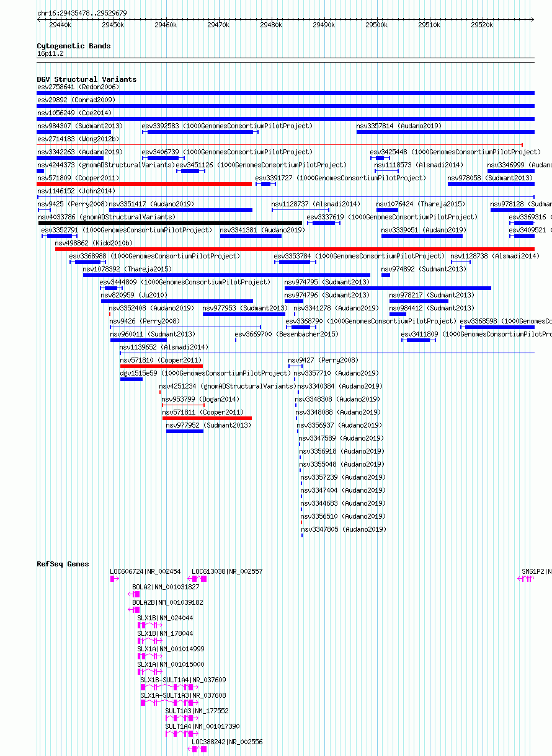This screenshot has height=756, width=552.
Task: Select the red bar of nsv571811 (Cooper2011)
Action: 207,418
